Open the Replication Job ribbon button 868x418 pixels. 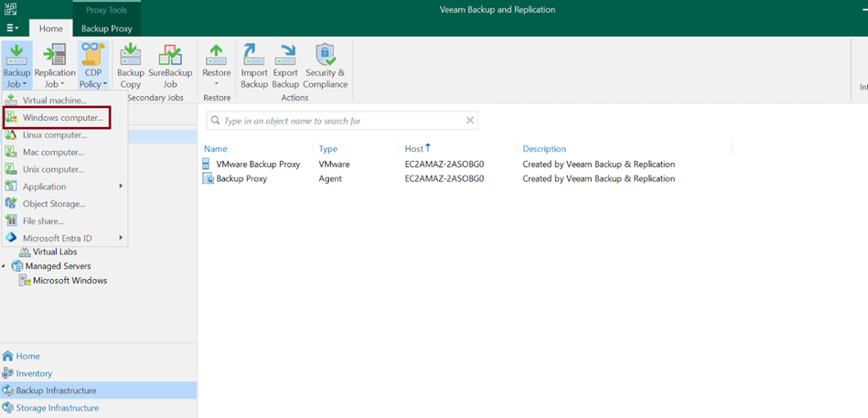[55, 65]
